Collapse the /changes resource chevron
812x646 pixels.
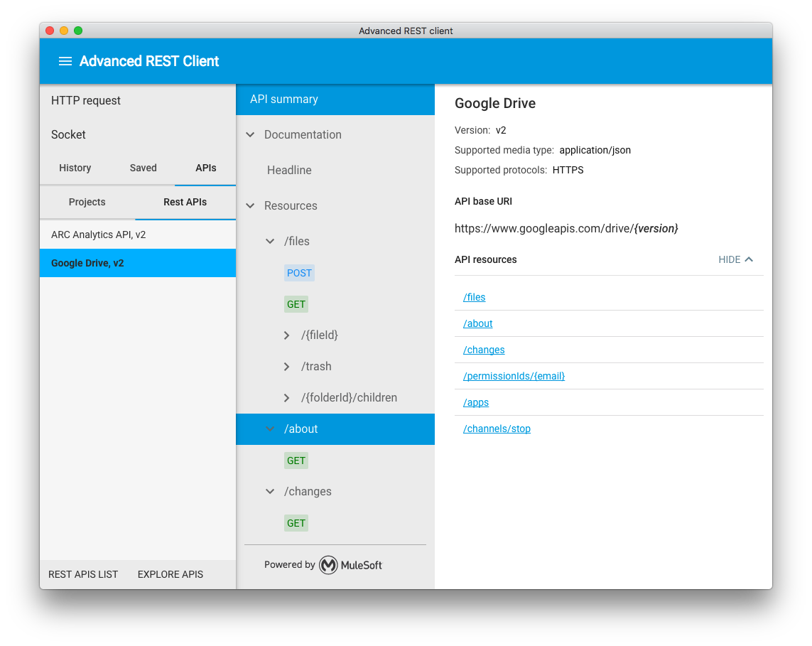[x=270, y=492]
